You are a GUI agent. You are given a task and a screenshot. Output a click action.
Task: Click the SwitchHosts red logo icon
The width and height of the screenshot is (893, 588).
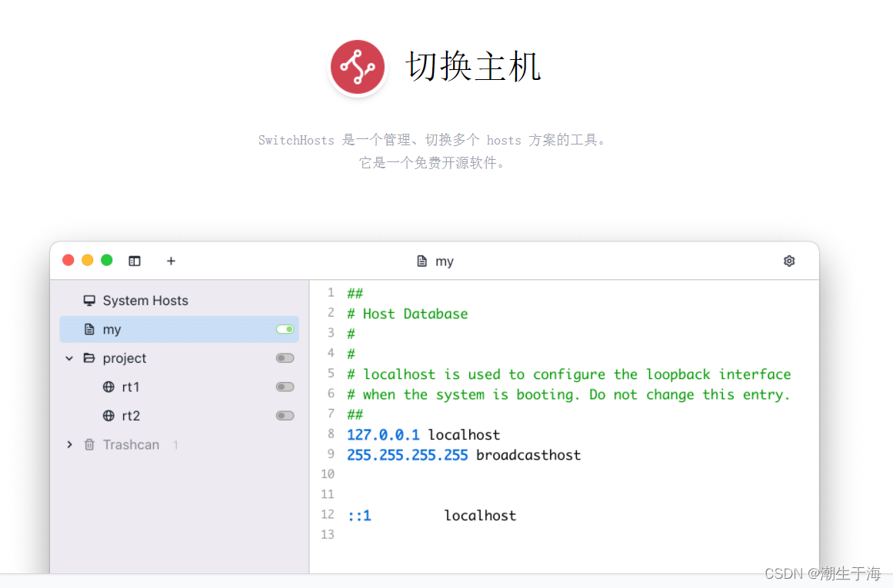coord(358,67)
